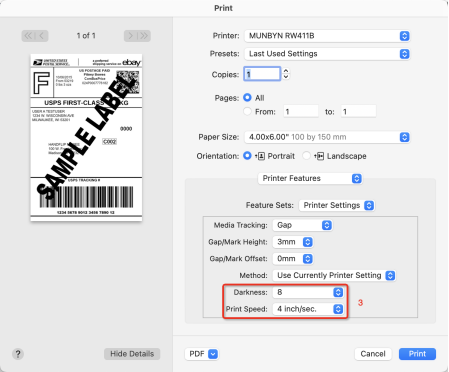This screenshot has width=449, height=372.
Task: Open the PDF dropdown arrow
Action: 213,354
